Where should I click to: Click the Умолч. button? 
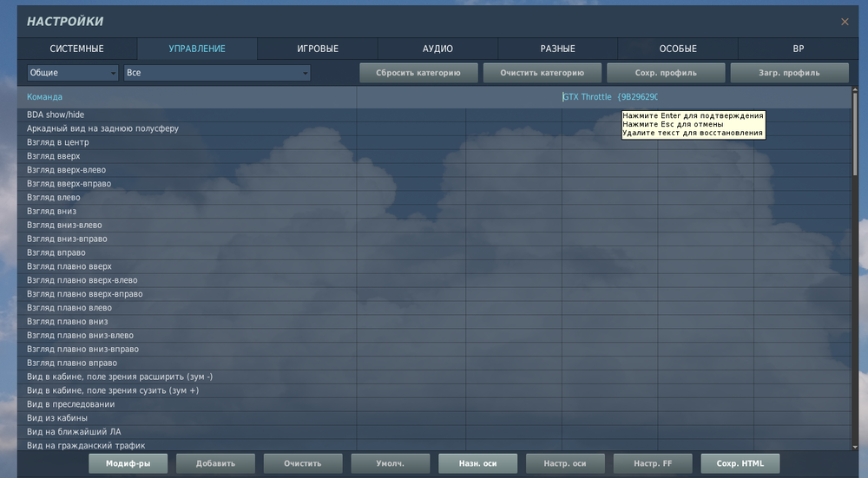(x=391, y=463)
